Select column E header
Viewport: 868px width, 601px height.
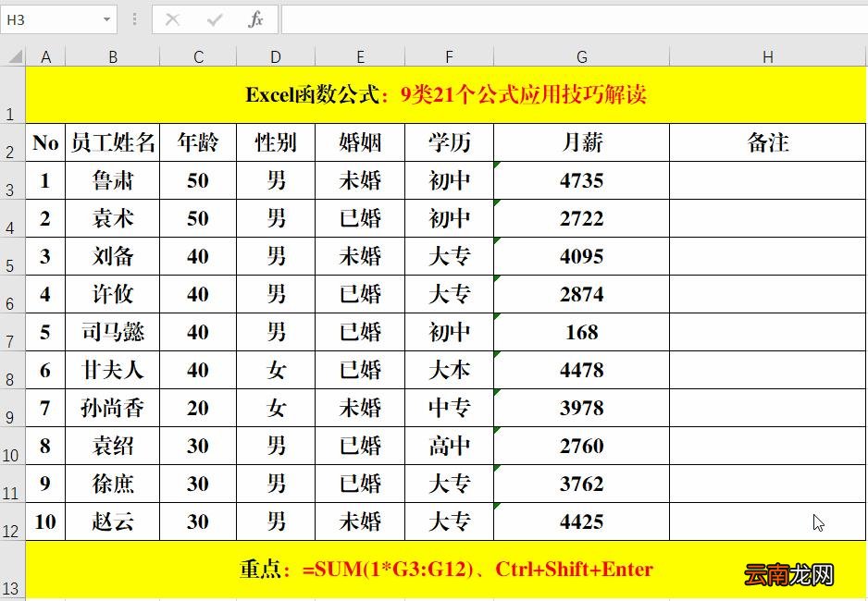pos(360,56)
